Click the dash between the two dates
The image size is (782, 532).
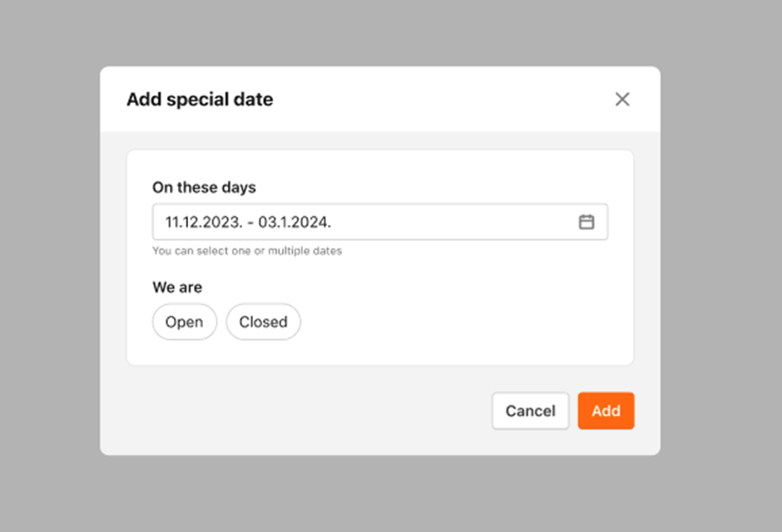pos(250,223)
